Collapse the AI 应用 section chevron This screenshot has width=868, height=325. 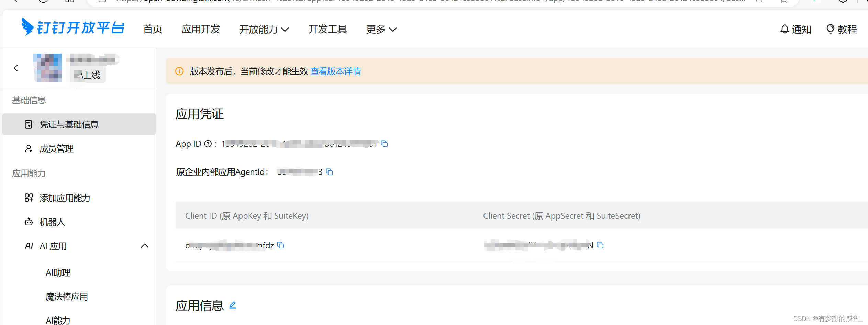coord(145,246)
